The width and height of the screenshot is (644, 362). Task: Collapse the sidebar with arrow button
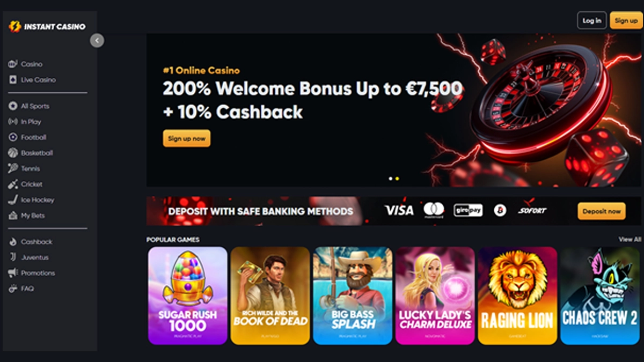click(x=97, y=40)
